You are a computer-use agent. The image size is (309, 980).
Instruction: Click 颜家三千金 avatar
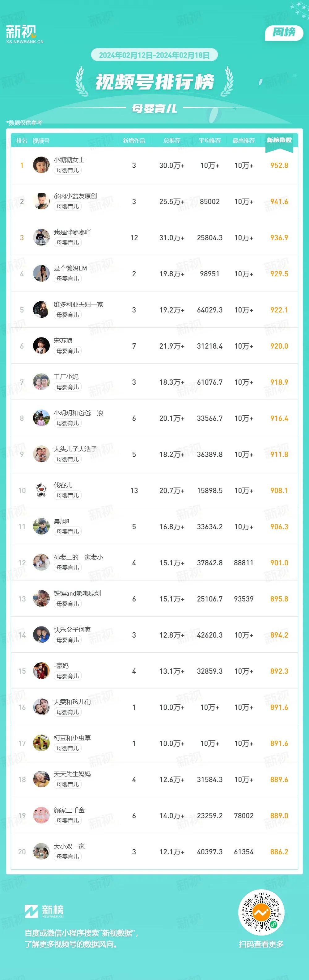(41, 815)
